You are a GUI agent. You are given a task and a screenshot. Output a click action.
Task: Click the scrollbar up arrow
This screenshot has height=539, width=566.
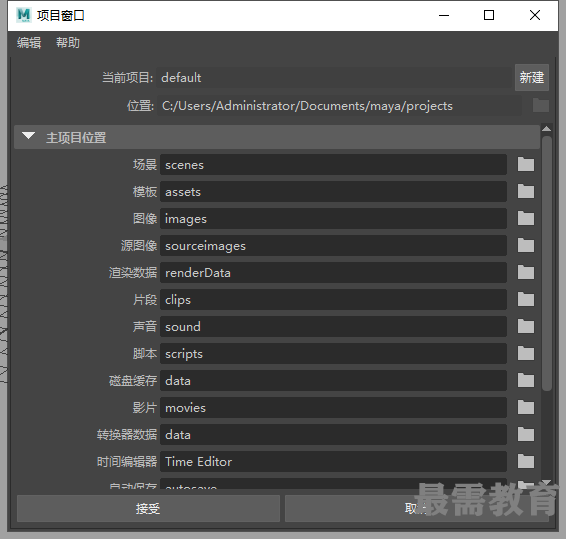tap(547, 129)
